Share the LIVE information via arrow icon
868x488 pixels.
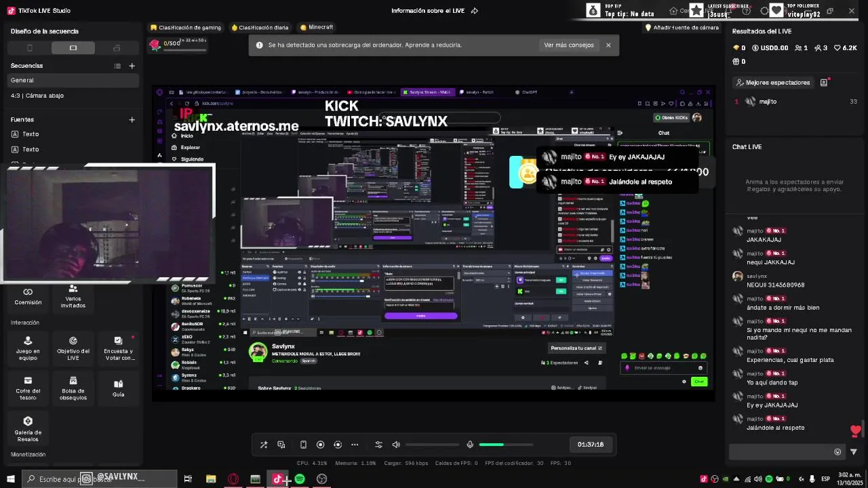click(x=475, y=11)
